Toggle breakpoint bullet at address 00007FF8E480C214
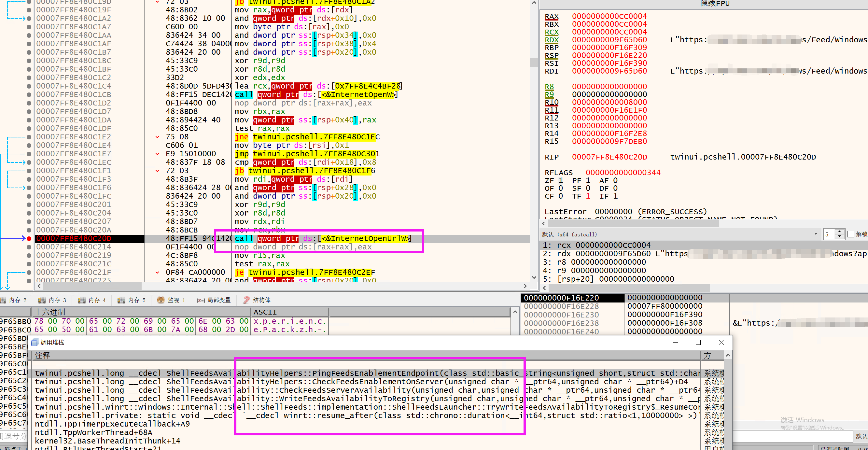 (x=29, y=247)
